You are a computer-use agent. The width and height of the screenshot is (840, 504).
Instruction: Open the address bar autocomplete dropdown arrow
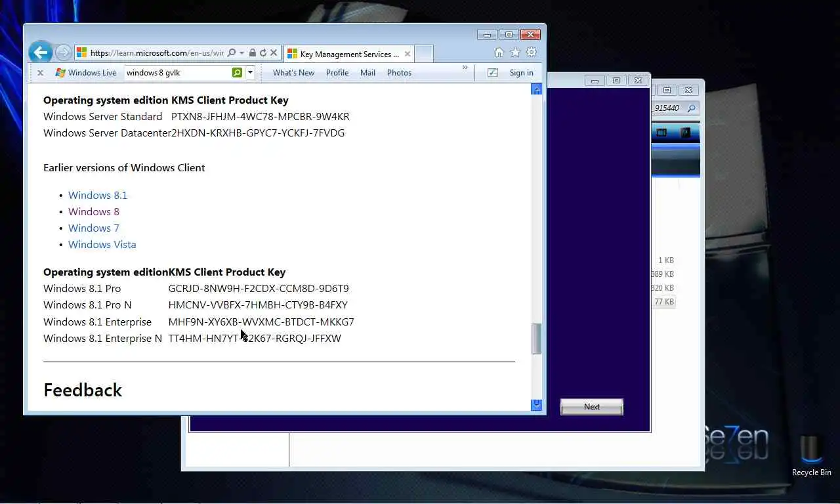pos(241,53)
